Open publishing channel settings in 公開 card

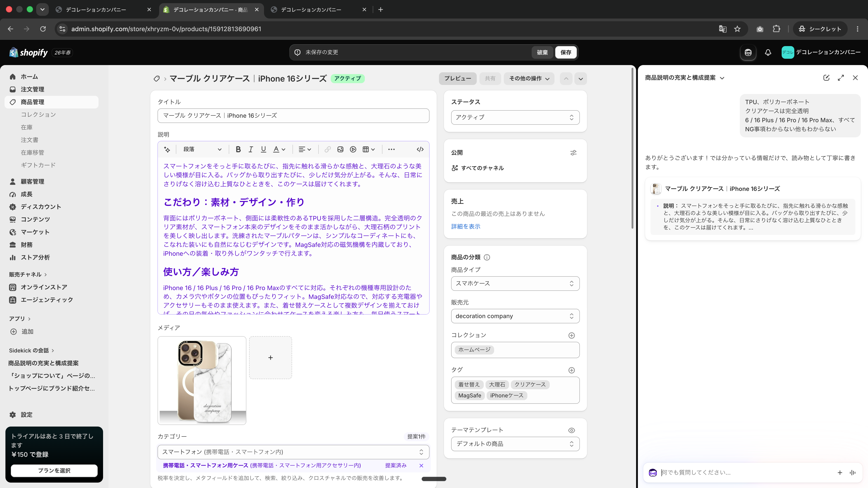point(573,152)
